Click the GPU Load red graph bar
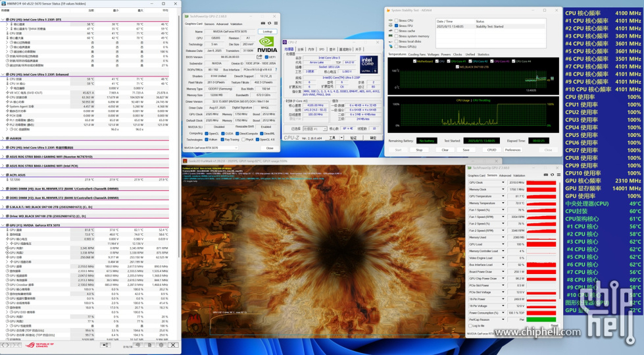This screenshot has height=355, width=644. tap(541, 244)
